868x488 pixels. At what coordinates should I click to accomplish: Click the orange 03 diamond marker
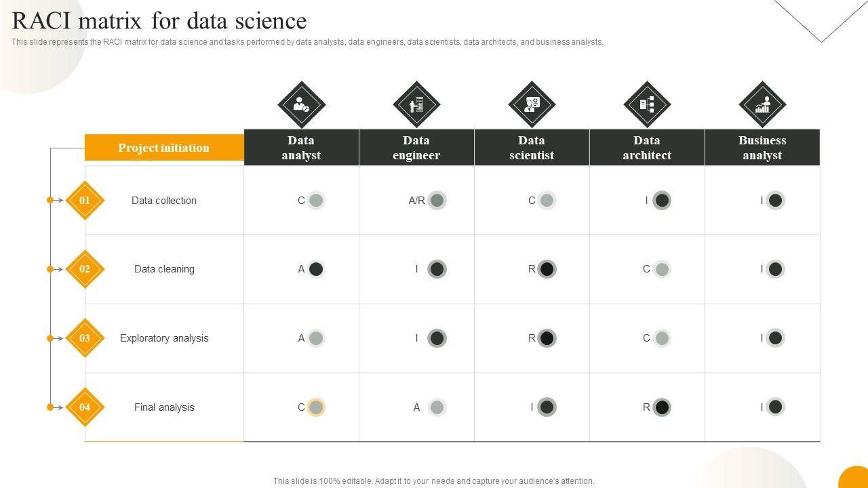85,338
